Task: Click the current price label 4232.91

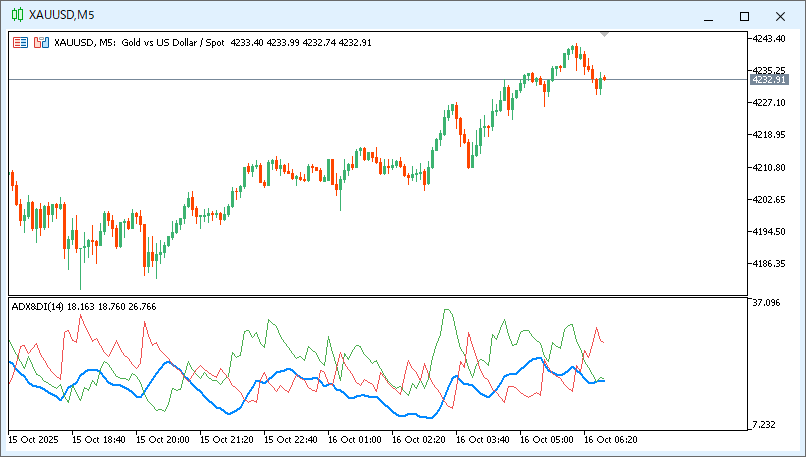Action: (768, 79)
